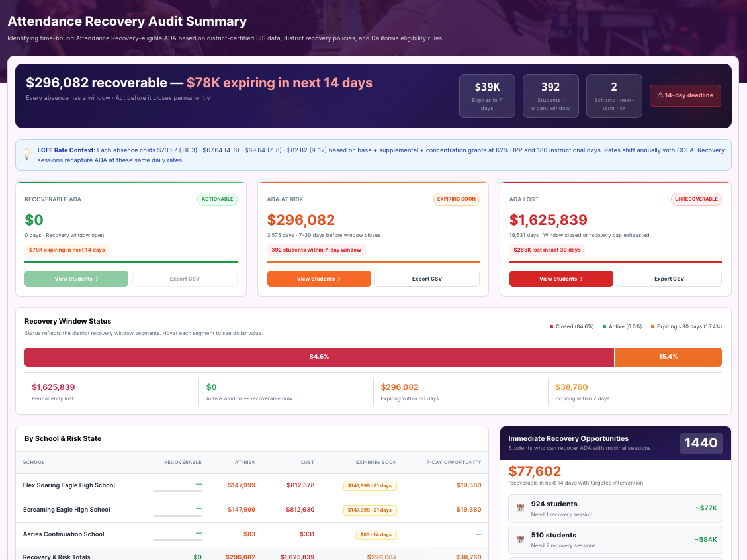
Task: Click the $296,082 Expiring within 30 days figure
Action: [x=400, y=387]
